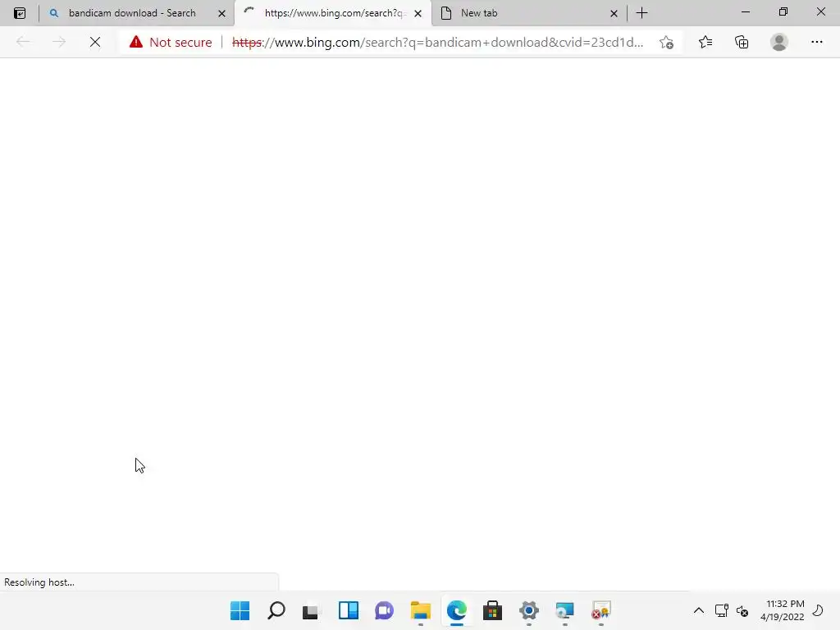The height and width of the screenshot is (630, 840).
Task: Open Settings gear on taskbar
Action: pos(529,610)
